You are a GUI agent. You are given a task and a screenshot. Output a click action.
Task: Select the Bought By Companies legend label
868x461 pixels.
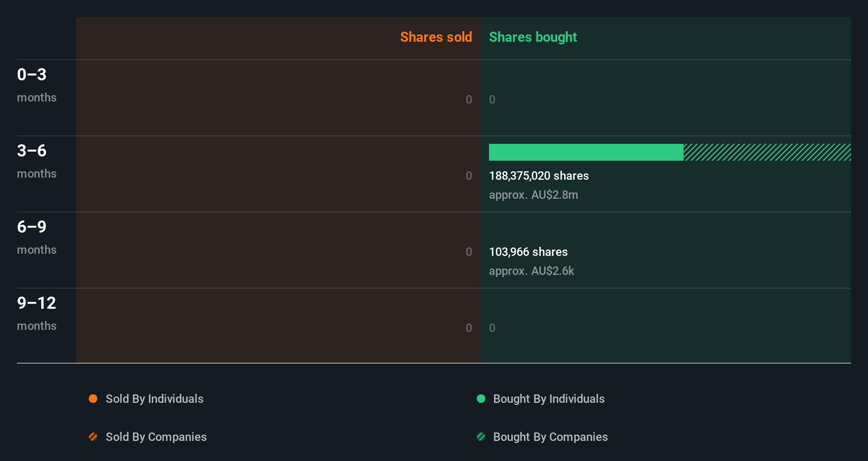point(550,437)
